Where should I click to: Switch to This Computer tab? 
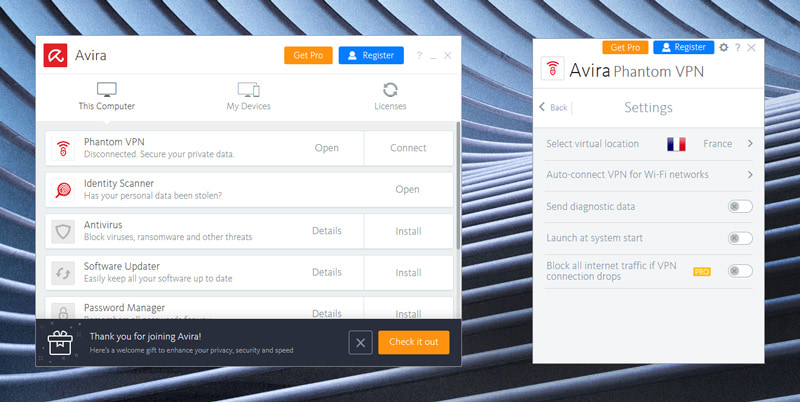pyautogui.click(x=107, y=97)
